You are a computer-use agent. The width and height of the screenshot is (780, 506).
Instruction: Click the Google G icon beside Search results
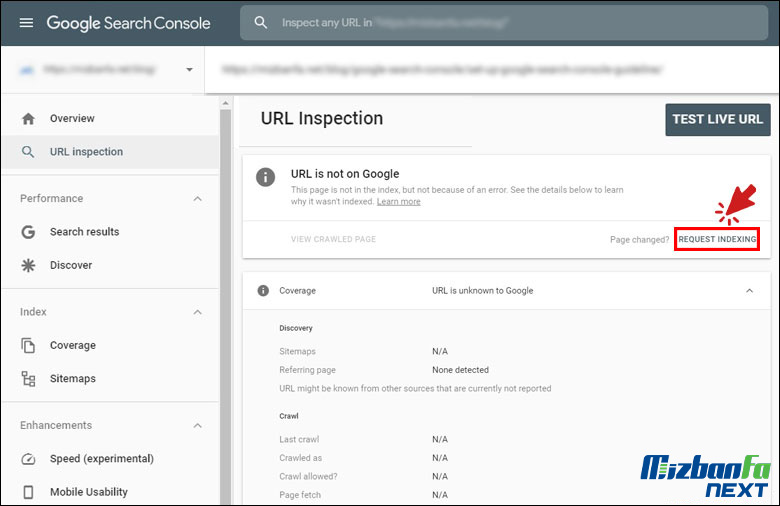coord(28,232)
